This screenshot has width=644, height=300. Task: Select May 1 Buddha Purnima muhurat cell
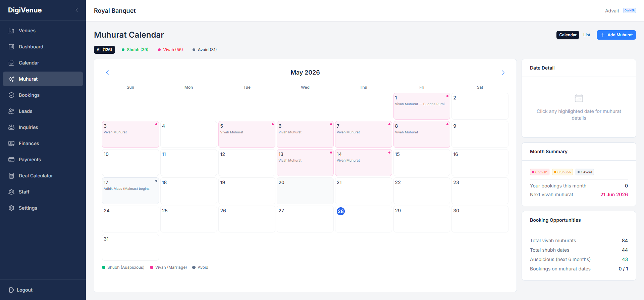coord(422,106)
